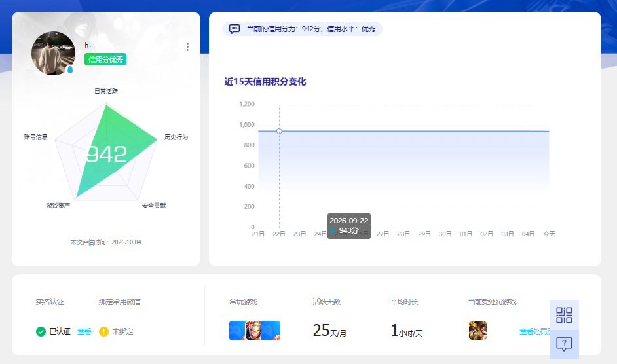The height and width of the screenshot is (364, 617).
Task: Click the 25天/月 active days value
Action: pos(329,331)
